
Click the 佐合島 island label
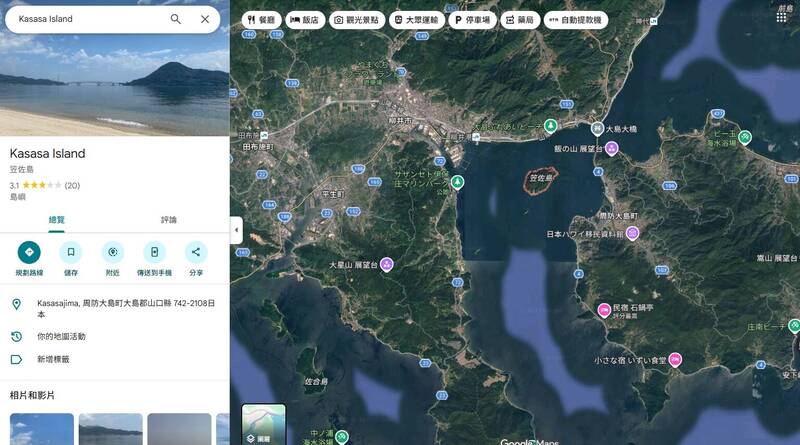[316, 381]
